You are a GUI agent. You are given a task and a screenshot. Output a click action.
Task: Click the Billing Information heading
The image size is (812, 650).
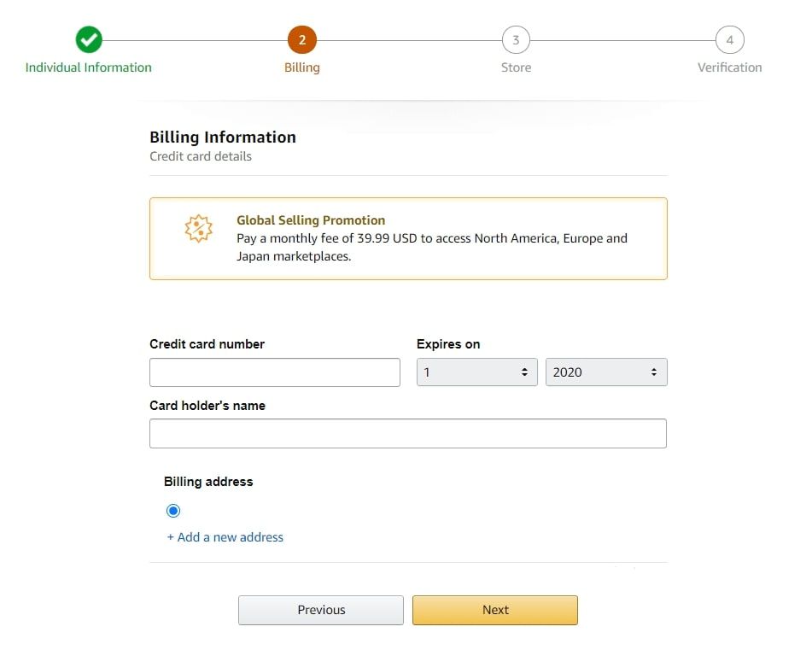(222, 137)
